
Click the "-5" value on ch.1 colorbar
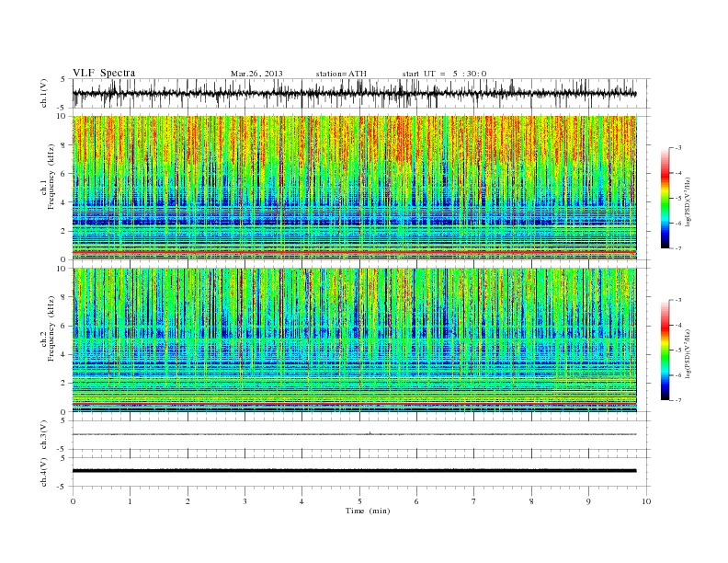(678, 199)
